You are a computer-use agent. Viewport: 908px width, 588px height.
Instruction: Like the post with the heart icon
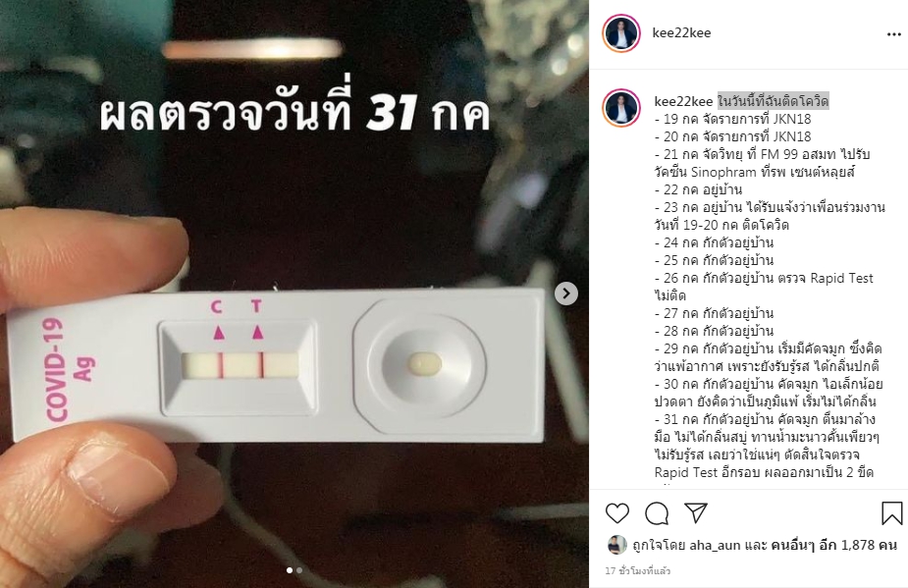click(x=617, y=513)
